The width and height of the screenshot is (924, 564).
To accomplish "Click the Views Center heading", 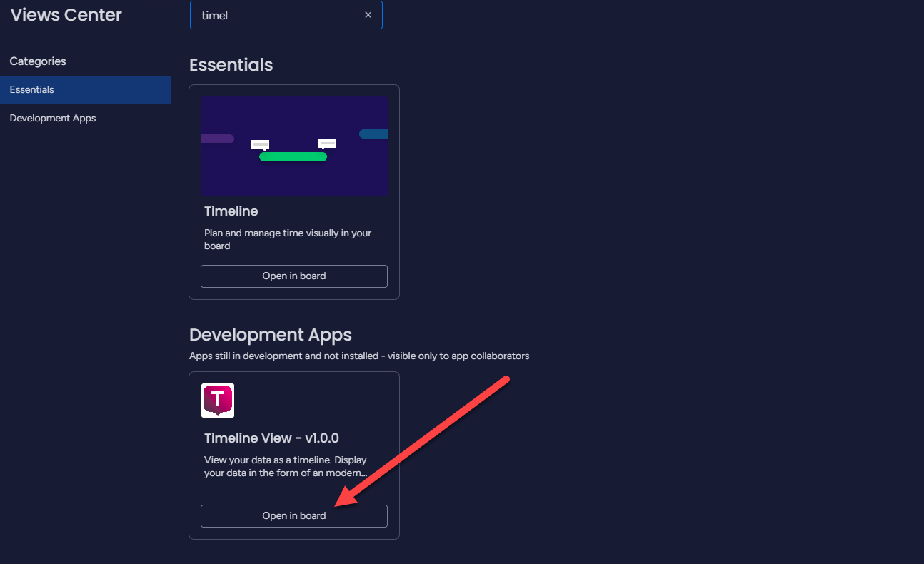I will click(66, 15).
